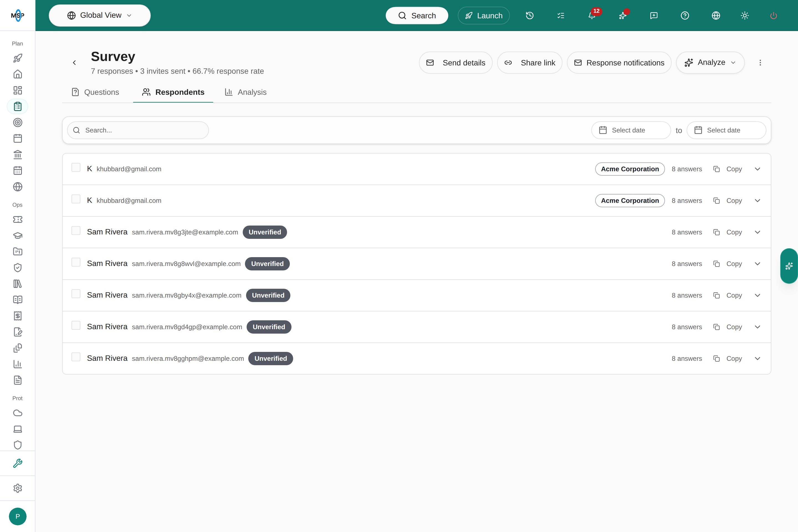Expand the sam.rivera.mv8g3jte response row
Image resolution: width=798 pixels, height=532 pixels.
[757, 232]
